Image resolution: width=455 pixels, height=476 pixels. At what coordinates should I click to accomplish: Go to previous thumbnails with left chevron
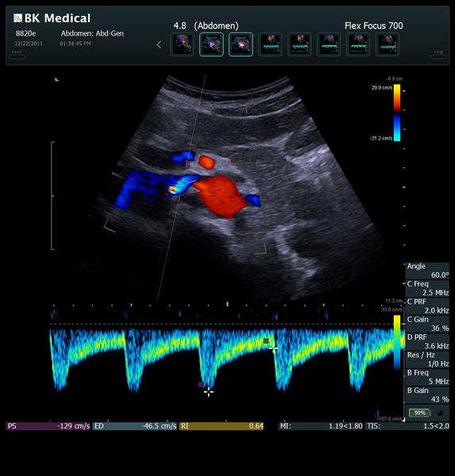pyautogui.click(x=159, y=45)
